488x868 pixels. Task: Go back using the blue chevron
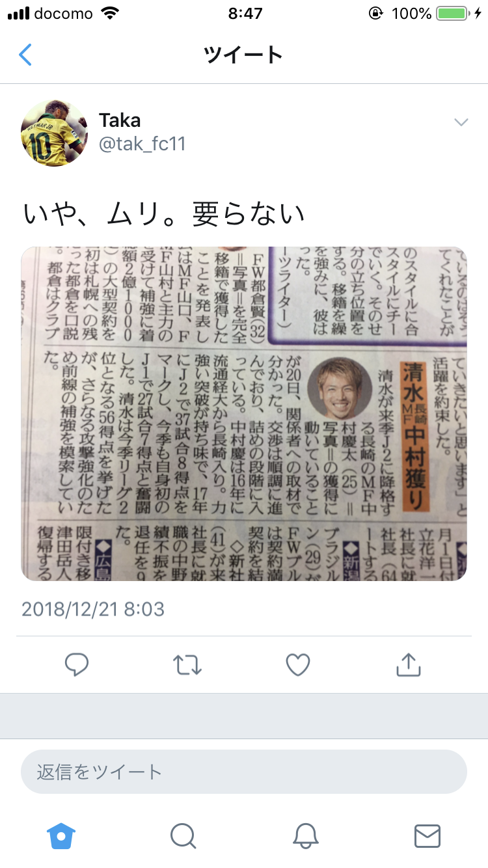25,55
